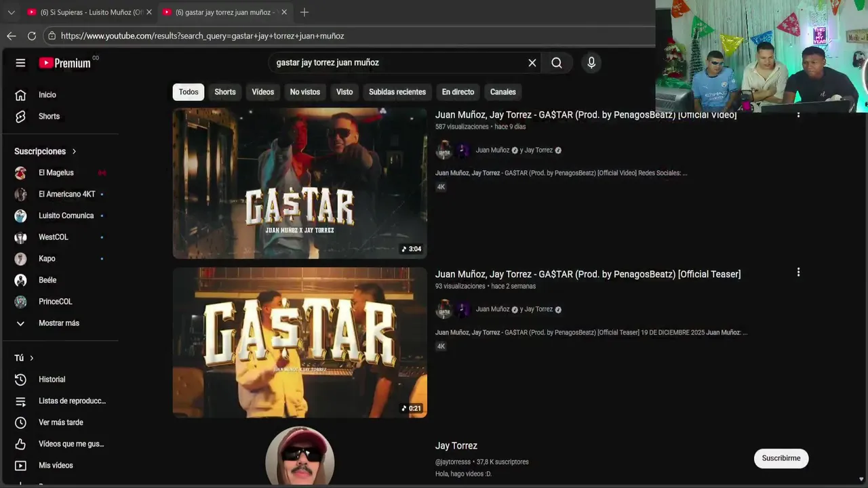Select the Todos filter chip
The height and width of the screenshot is (488, 868).
click(189, 92)
